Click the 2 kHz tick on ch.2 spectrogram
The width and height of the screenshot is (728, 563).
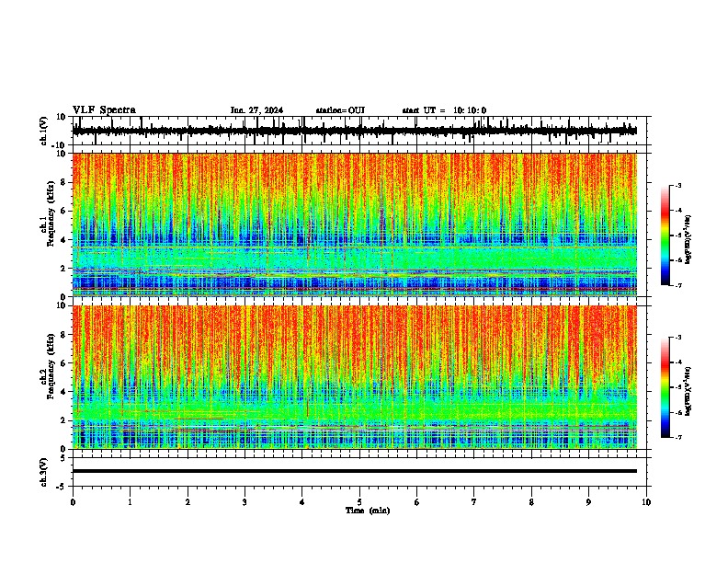(x=63, y=420)
